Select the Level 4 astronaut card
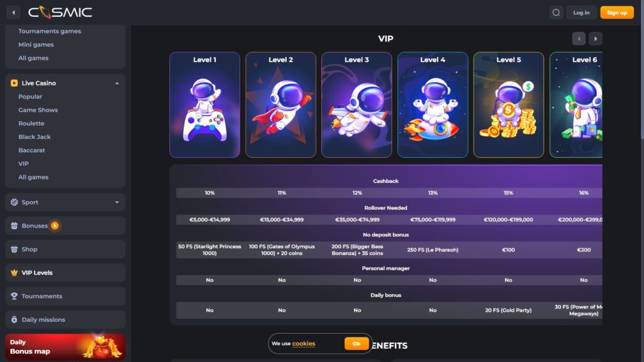 [433, 105]
